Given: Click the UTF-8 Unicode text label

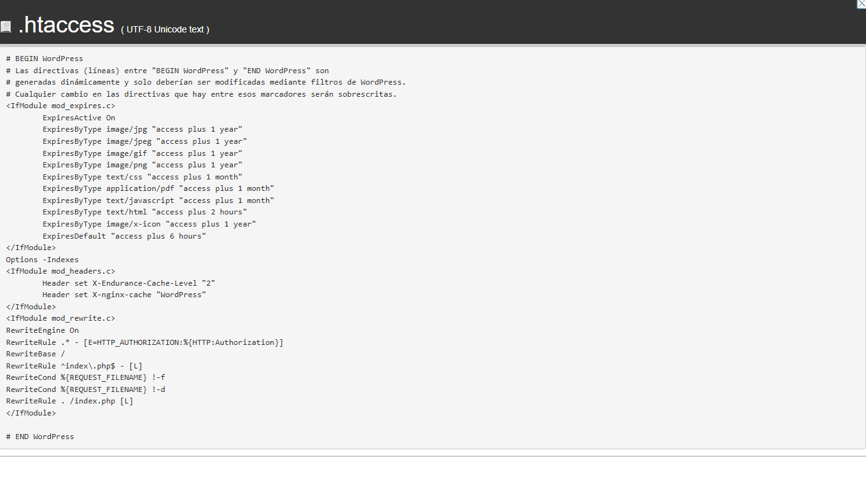Looking at the screenshot, I should click(164, 29).
